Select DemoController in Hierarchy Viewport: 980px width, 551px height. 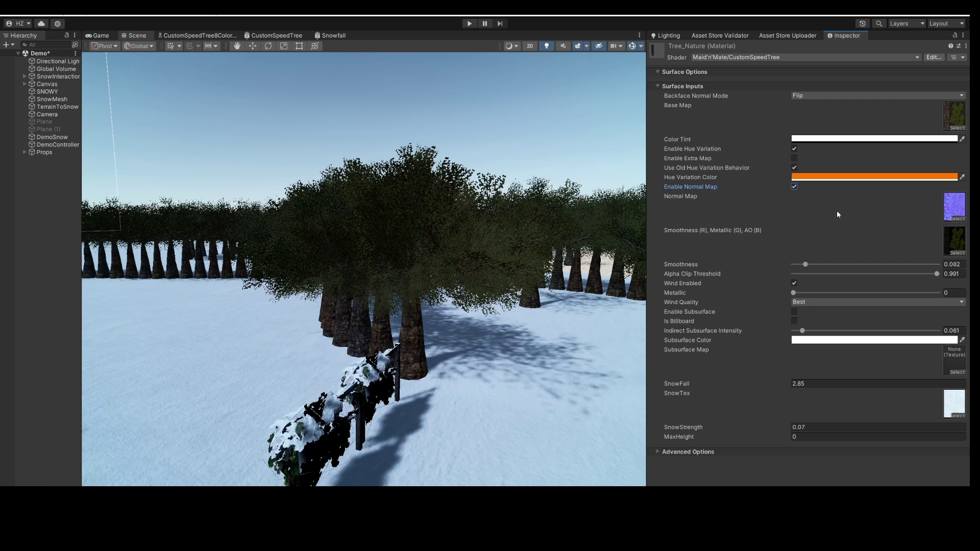(58, 145)
